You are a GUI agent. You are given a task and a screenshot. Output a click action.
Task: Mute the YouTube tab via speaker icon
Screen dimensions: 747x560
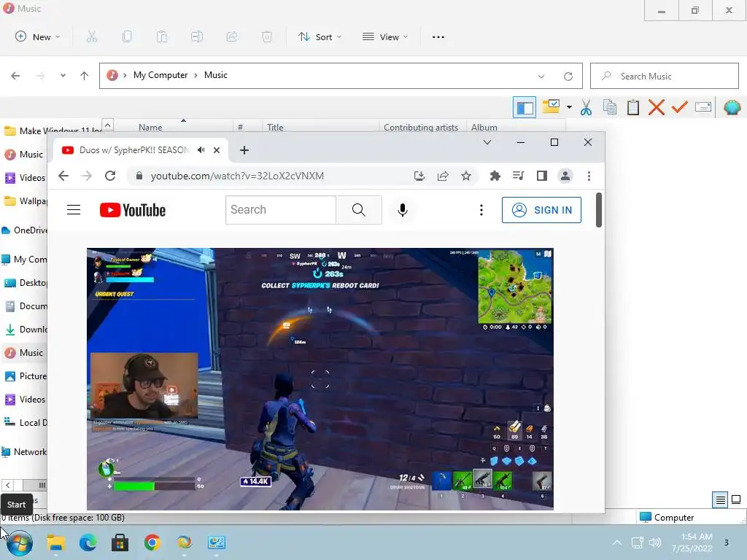(x=201, y=150)
